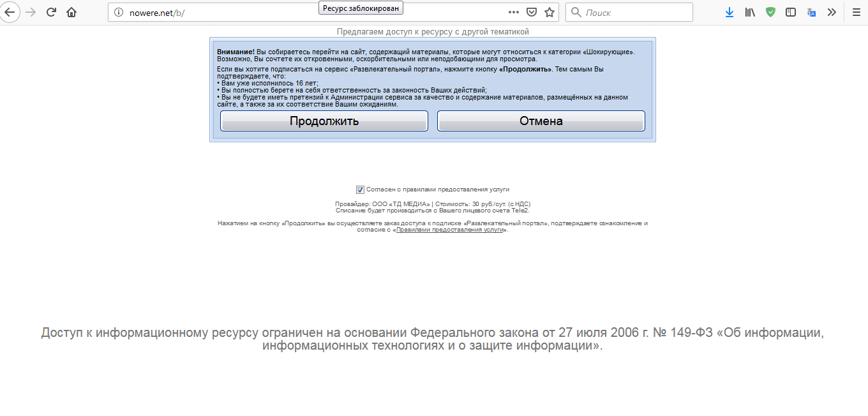Open the Firefox hamburger menu
868x416 pixels.
(x=856, y=12)
